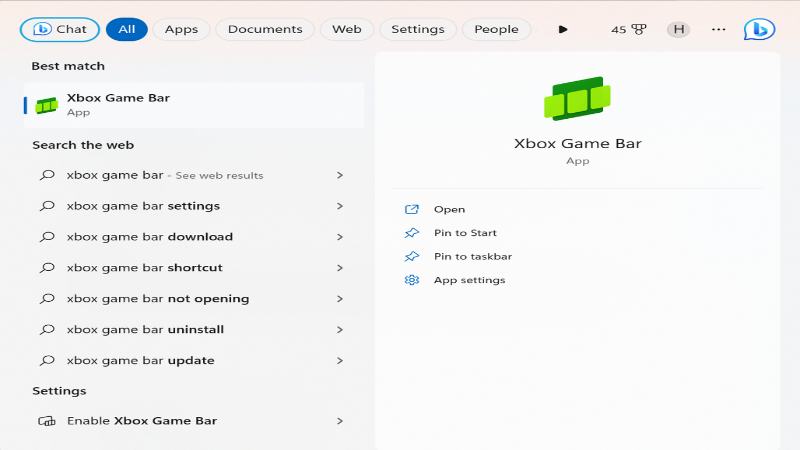Open the H user account avatar

(679, 30)
